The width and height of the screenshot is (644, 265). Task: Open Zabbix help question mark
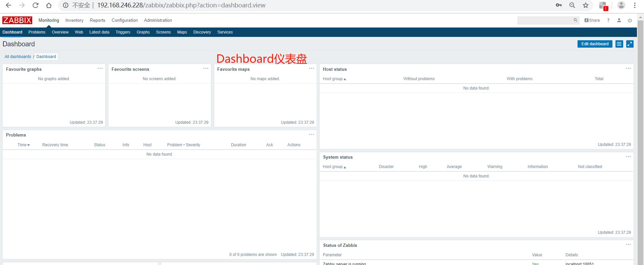click(608, 20)
